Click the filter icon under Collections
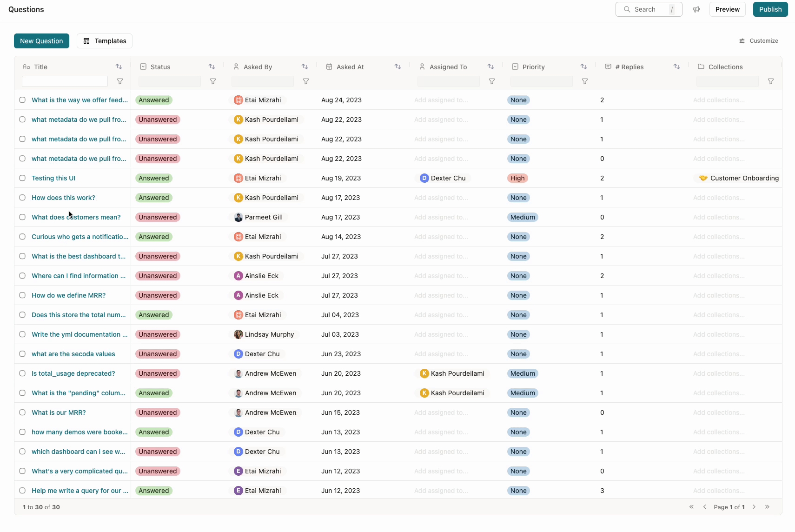This screenshot has width=795, height=532. pyautogui.click(x=771, y=81)
